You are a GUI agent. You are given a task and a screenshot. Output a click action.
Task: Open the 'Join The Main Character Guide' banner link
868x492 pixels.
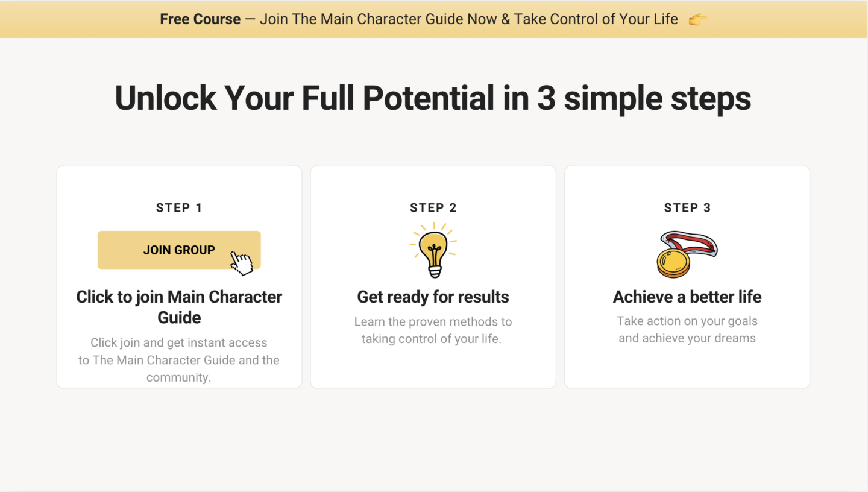click(469, 19)
